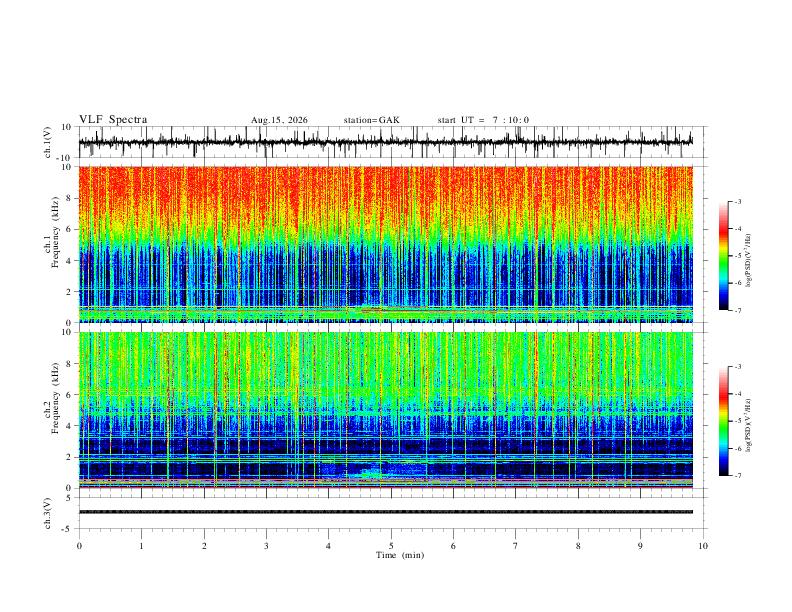792x612 pixels.
Task: Click the 0 minute tick on time axis
Action: tap(79, 546)
